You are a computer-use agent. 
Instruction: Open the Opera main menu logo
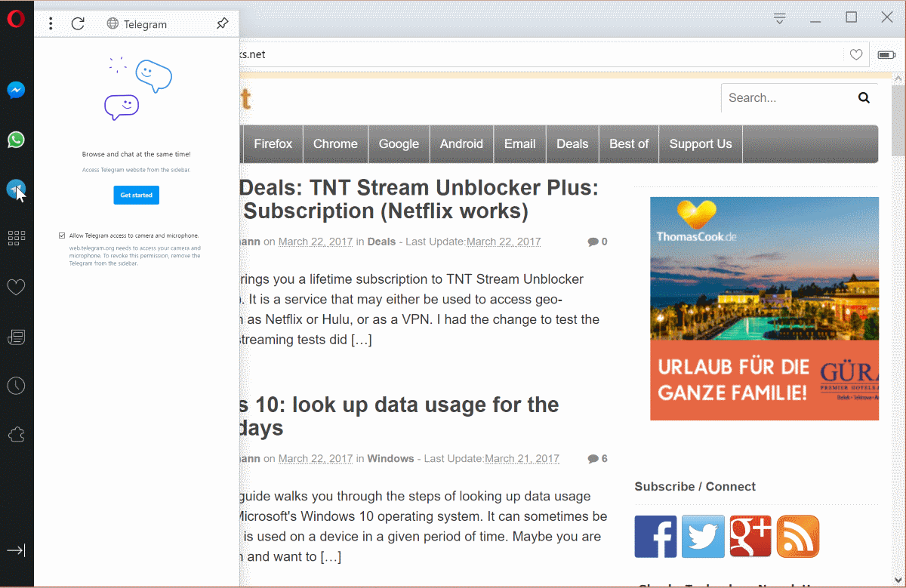point(16,19)
